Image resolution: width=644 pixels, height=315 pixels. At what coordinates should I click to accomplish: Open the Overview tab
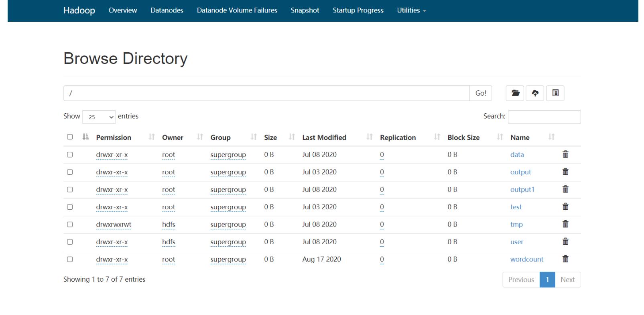[x=123, y=10]
